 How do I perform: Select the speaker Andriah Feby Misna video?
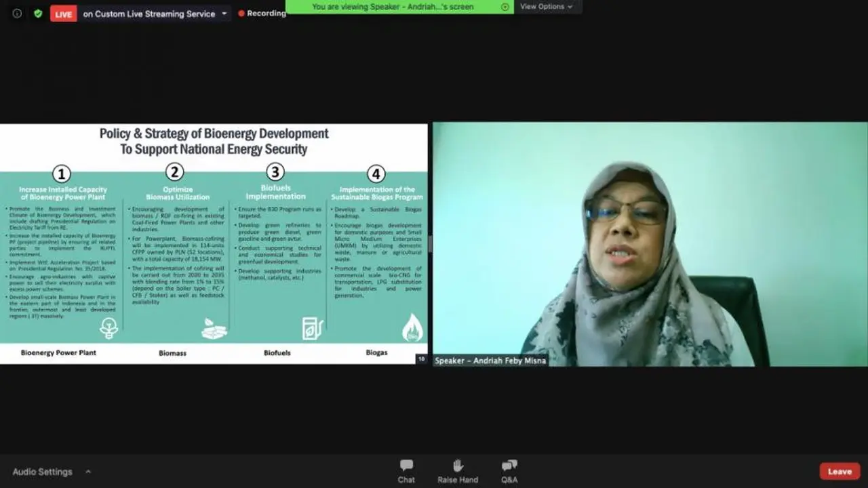coord(650,244)
